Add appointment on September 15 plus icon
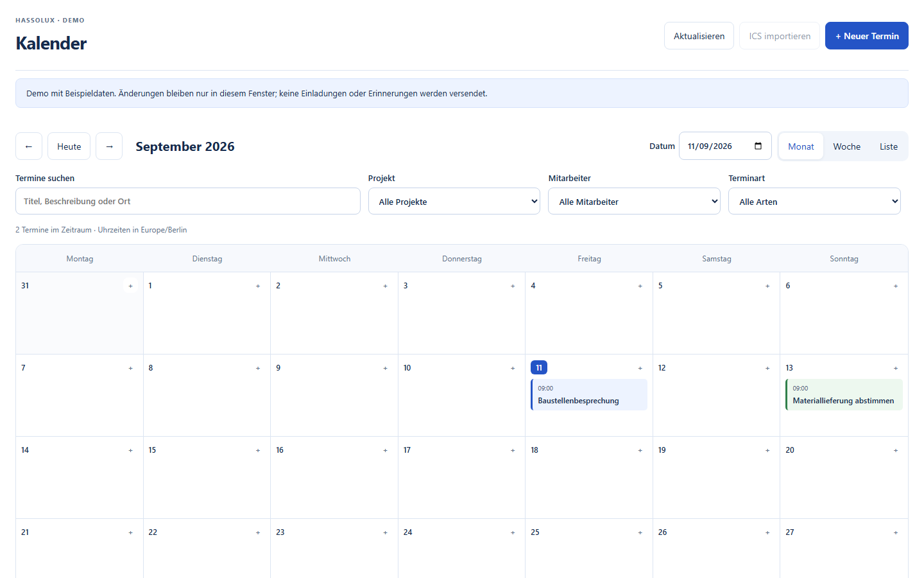Viewport: 924px width, 578px height. click(258, 450)
